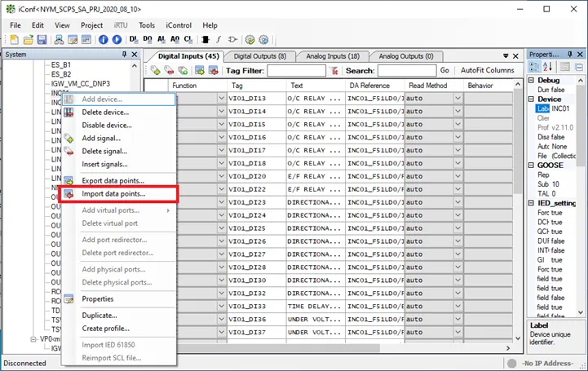Open Read Method dropdown for VI01_DI13
Image resolution: width=588 pixels, height=371 pixels.
click(458, 98)
